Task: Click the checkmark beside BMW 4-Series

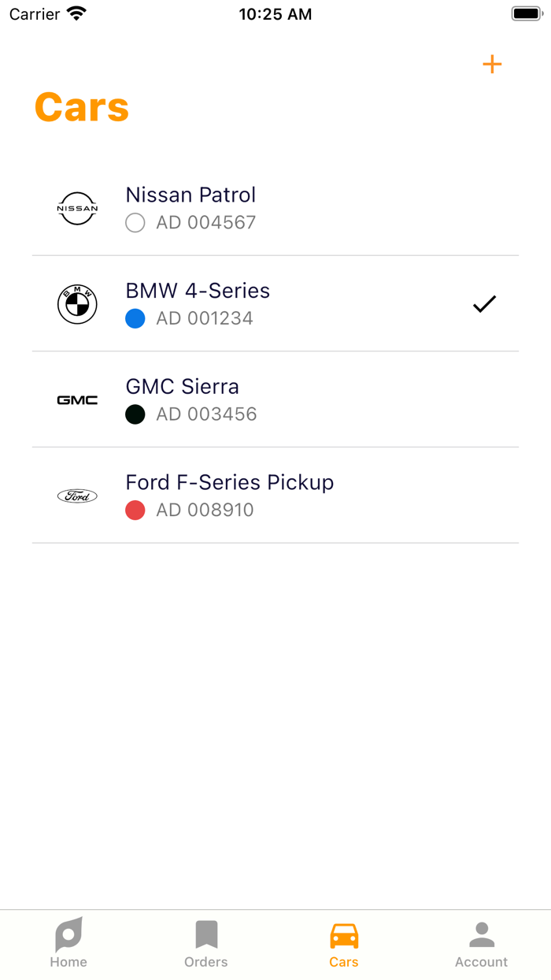Action: tap(484, 303)
